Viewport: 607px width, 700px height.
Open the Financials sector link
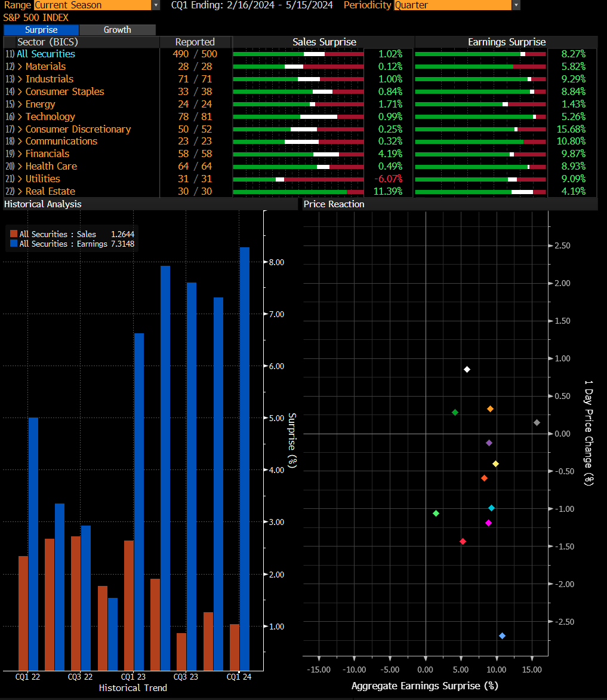point(47,153)
